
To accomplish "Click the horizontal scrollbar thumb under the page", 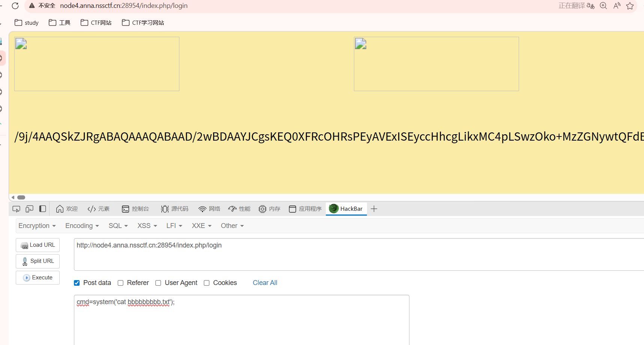I will tap(21, 197).
